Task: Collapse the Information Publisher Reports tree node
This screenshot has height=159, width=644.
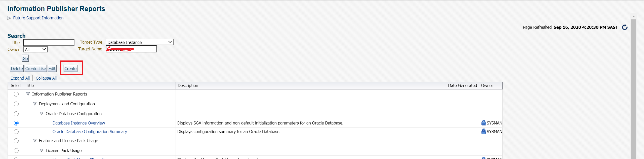Action: point(28,94)
